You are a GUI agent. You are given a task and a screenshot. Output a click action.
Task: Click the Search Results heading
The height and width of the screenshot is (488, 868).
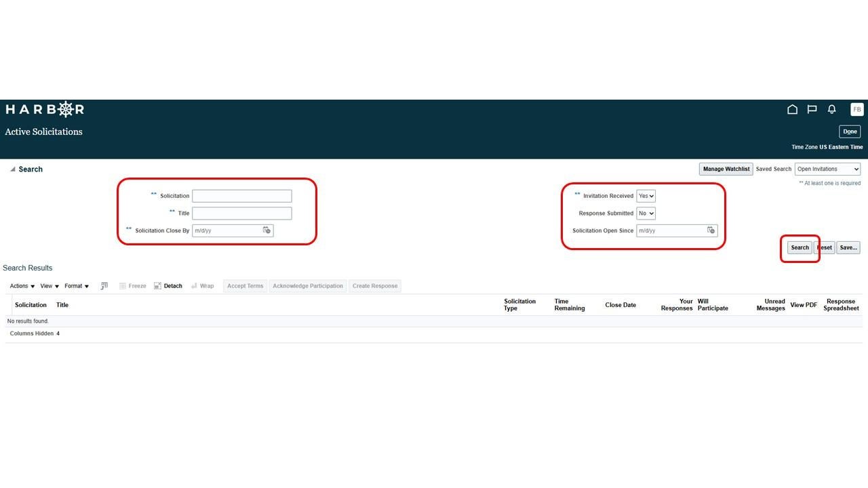click(x=28, y=268)
